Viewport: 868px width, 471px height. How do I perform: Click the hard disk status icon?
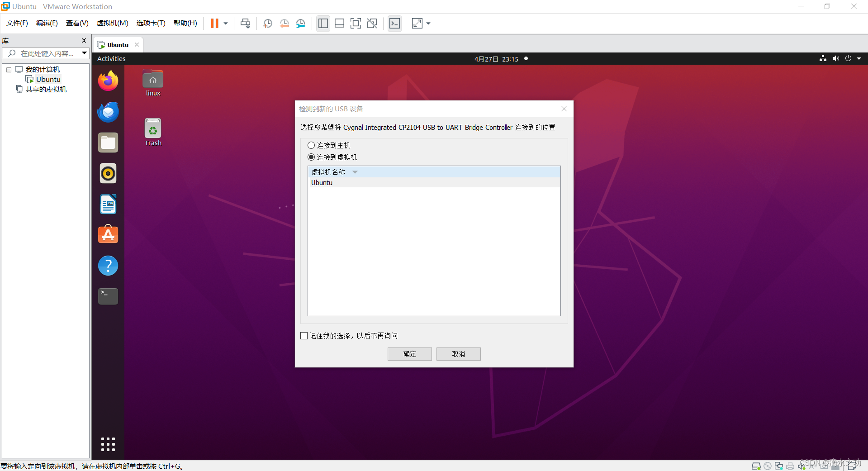tap(756, 466)
